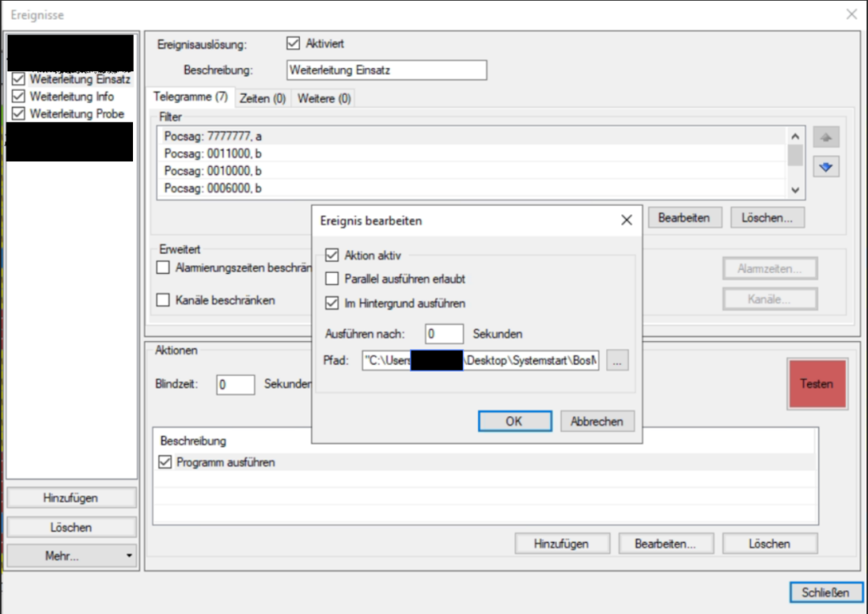868x614 pixels.
Task: Click the red Testen button
Action: pos(816,384)
